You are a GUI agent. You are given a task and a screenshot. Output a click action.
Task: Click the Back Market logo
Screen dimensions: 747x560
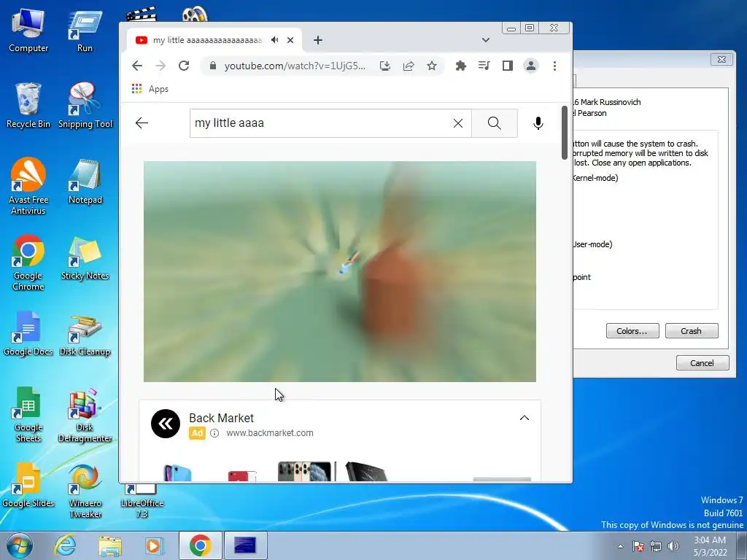click(166, 424)
